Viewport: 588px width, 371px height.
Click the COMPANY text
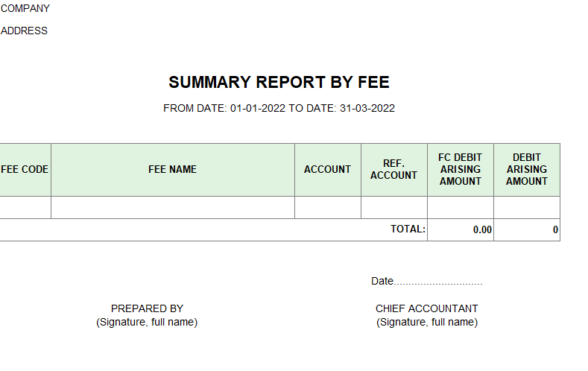tap(25, 8)
